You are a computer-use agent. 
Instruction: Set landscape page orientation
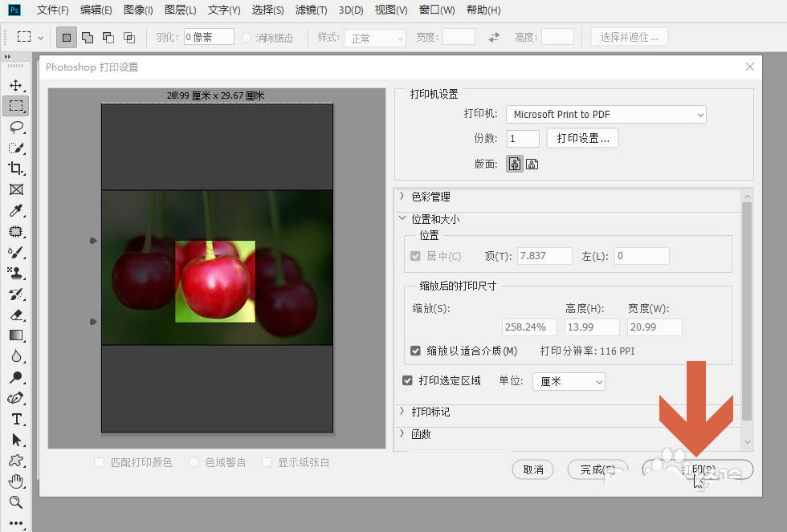(532, 164)
